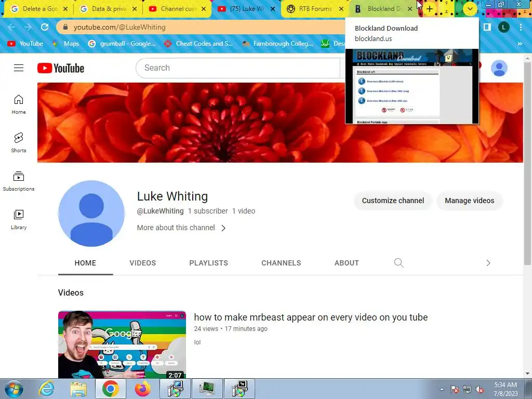Image resolution: width=532 pixels, height=399 pixels.
Task: Open Windows Explorer from the taskbar
Action: 78,389
